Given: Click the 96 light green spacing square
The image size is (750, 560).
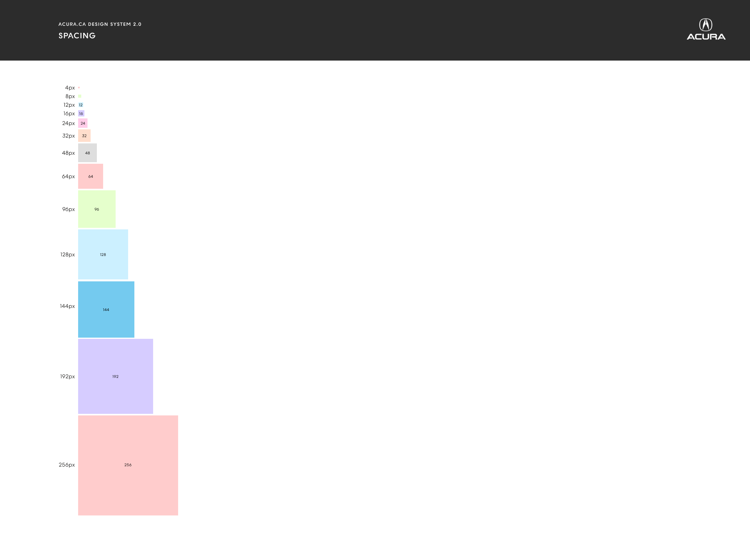Looking at the screenshot, I should coord(97,209).
